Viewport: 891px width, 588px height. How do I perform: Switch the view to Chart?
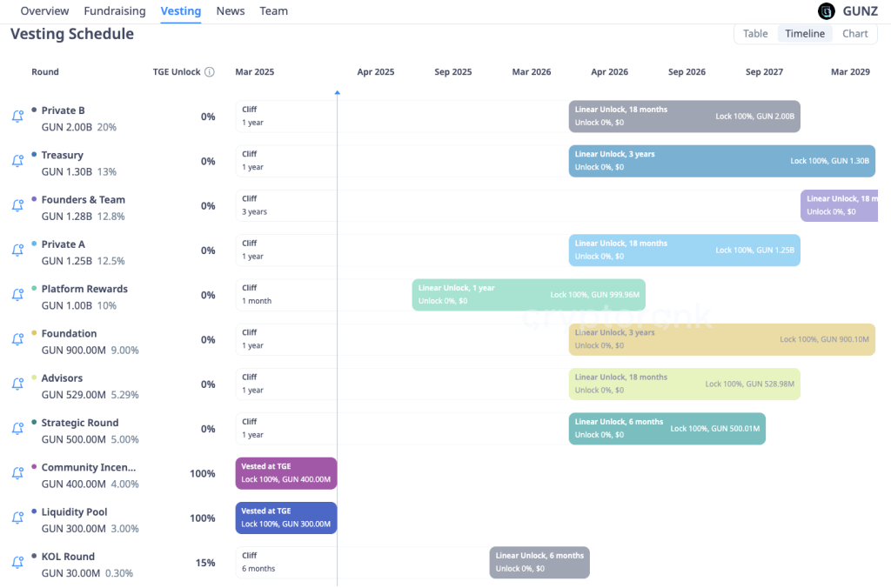pos(854,33)
